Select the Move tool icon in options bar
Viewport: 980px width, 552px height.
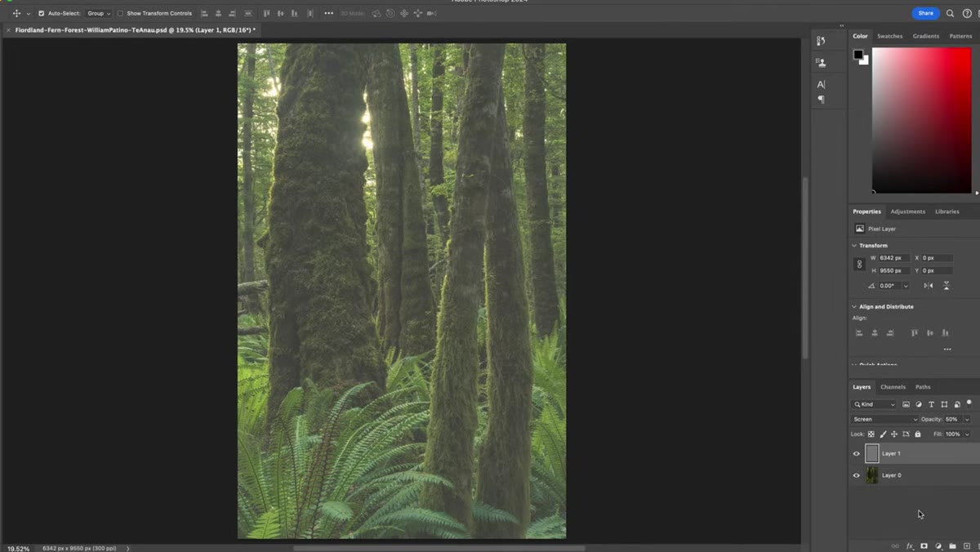click(16, 13)
